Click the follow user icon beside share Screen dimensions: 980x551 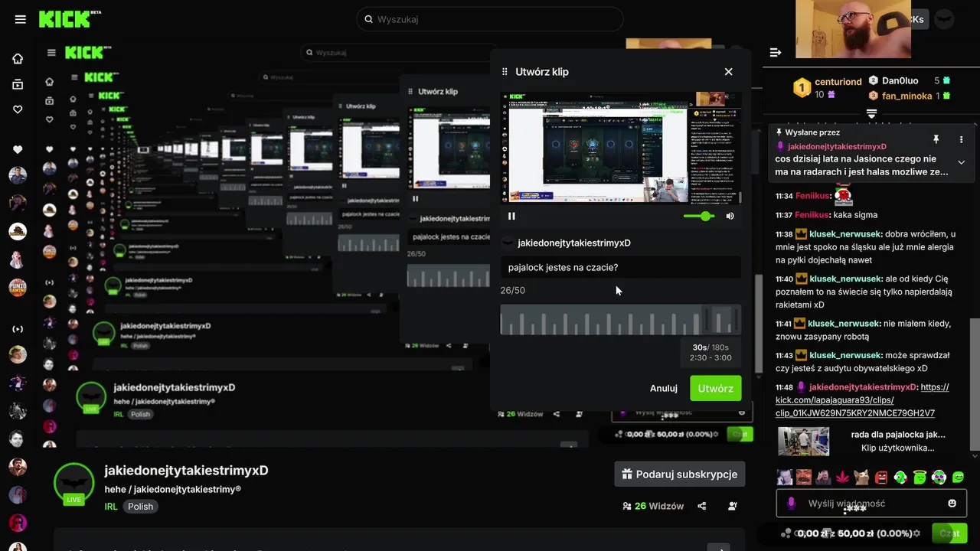tap(733, 506)
